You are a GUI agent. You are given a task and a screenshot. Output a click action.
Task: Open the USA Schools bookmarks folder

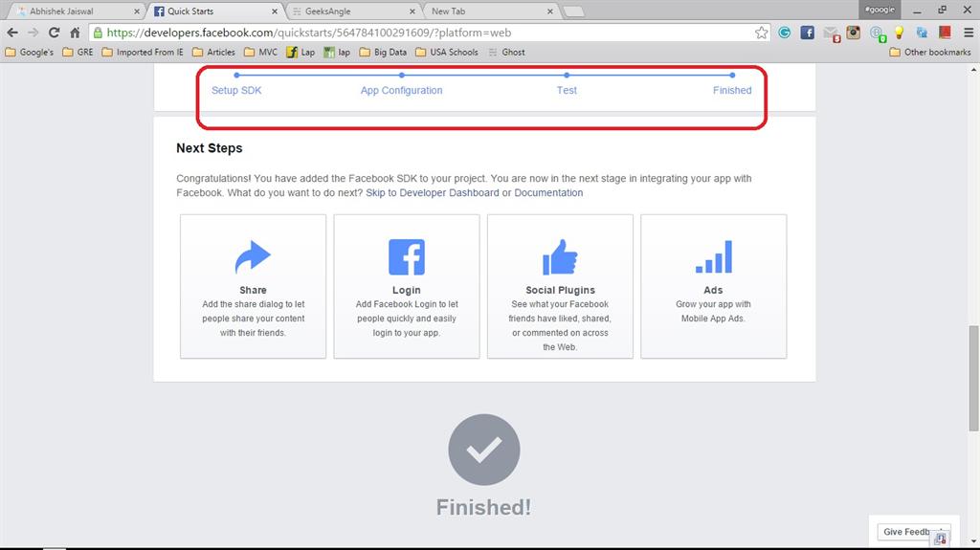(x=447, y=52)
